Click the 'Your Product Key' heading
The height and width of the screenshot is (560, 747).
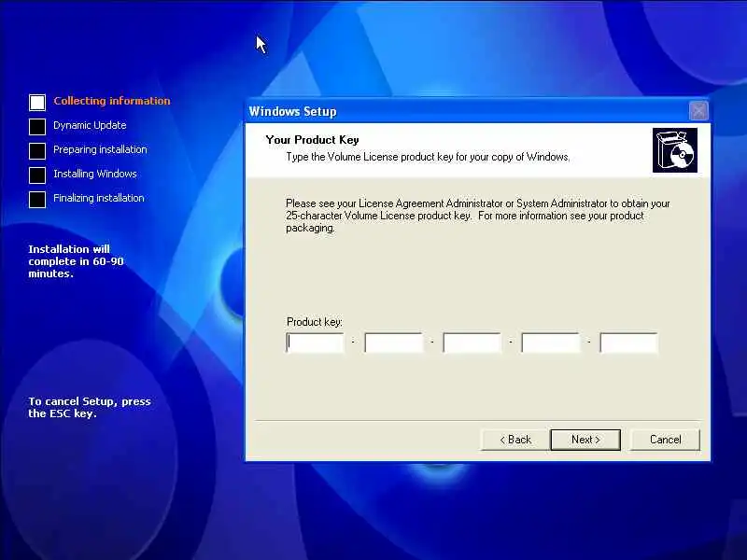coord(312,140)
